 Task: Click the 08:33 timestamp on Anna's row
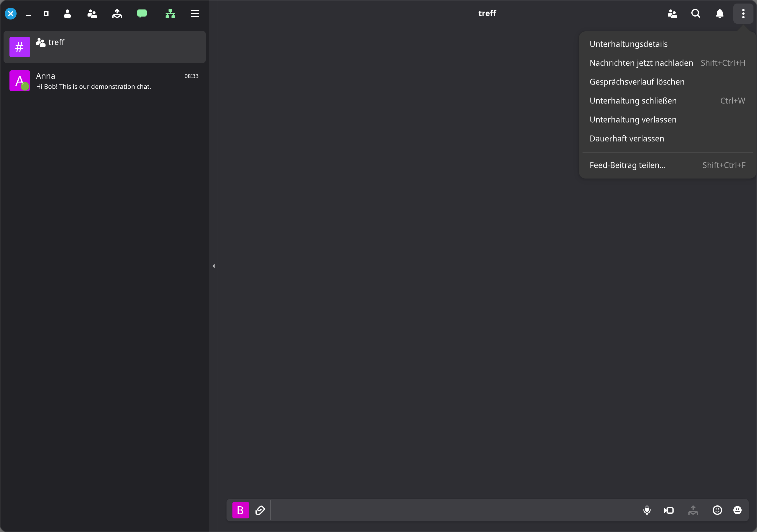[x=191, y=76]
